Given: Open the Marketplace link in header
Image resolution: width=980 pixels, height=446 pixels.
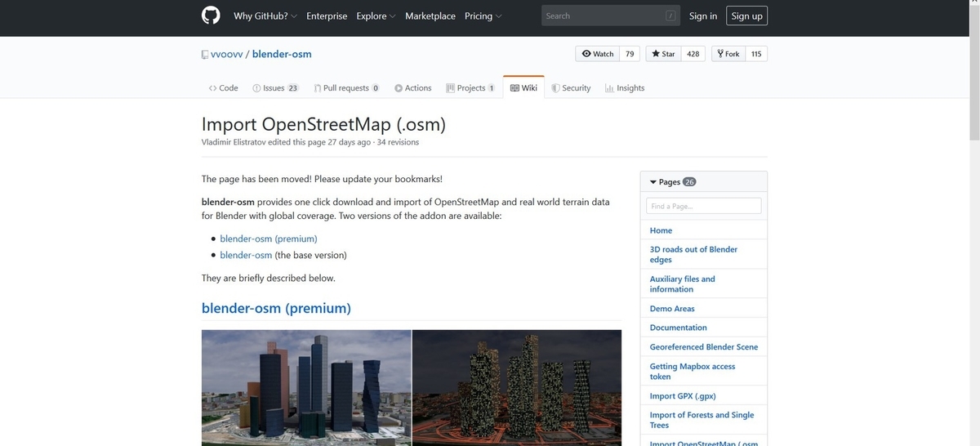Looking at the screenshot, I should tap(430, 16).
